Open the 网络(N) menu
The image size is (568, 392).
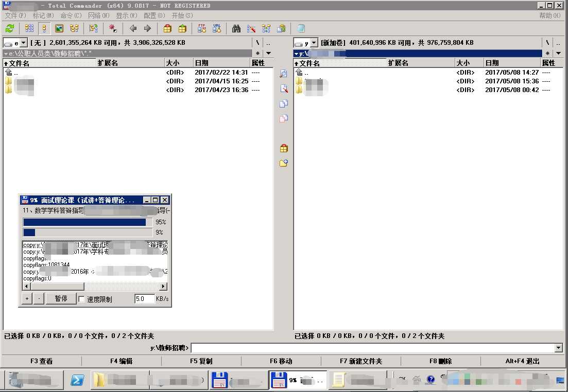98,15
